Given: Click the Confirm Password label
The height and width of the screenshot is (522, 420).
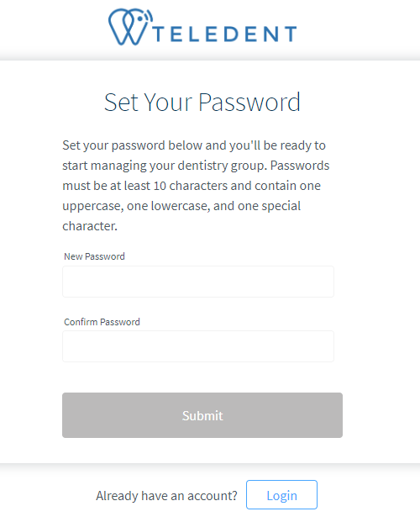Looking at the screenshot, I should (102, 322).
